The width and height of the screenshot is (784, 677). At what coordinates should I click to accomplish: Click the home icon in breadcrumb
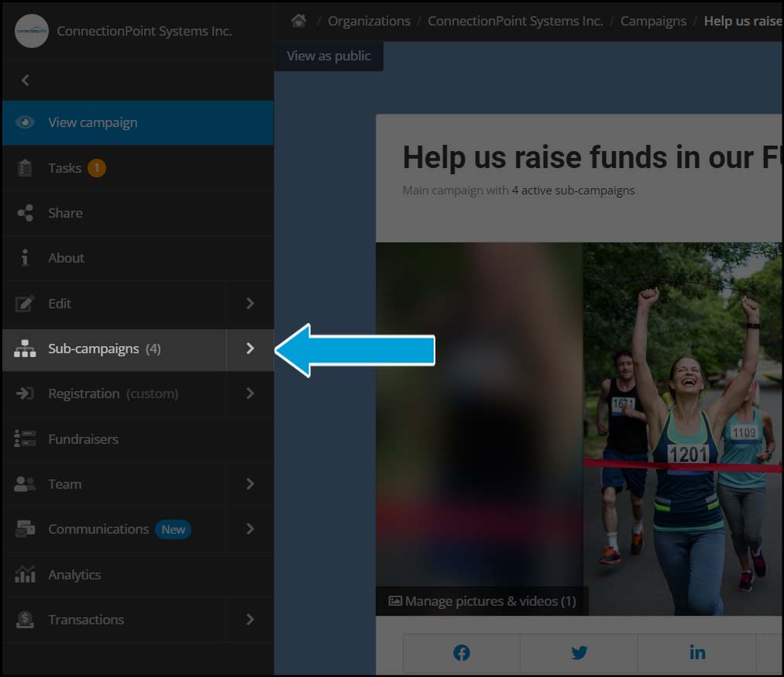pyautogui.click(x=298, y=21)
